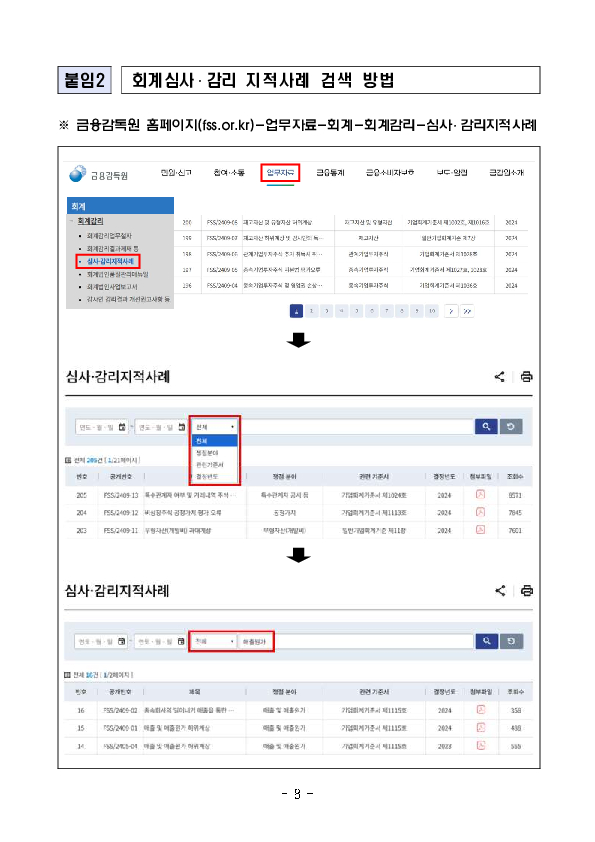Viewport: 595px width, 842px height.
Task: Open attachment PDF for row 14
Action: pyautogui.click(x=481, y=745)
